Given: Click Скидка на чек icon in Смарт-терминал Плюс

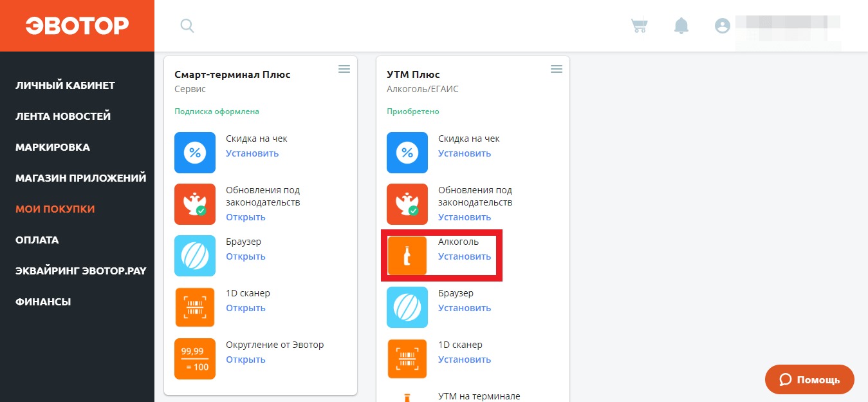Looking at the screenshot, I should [x=195, y=153].
